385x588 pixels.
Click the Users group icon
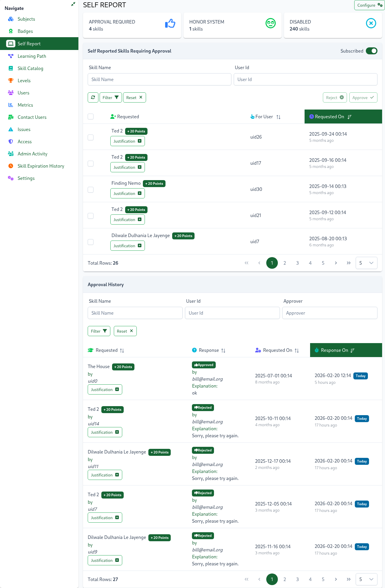click(11, 93)
